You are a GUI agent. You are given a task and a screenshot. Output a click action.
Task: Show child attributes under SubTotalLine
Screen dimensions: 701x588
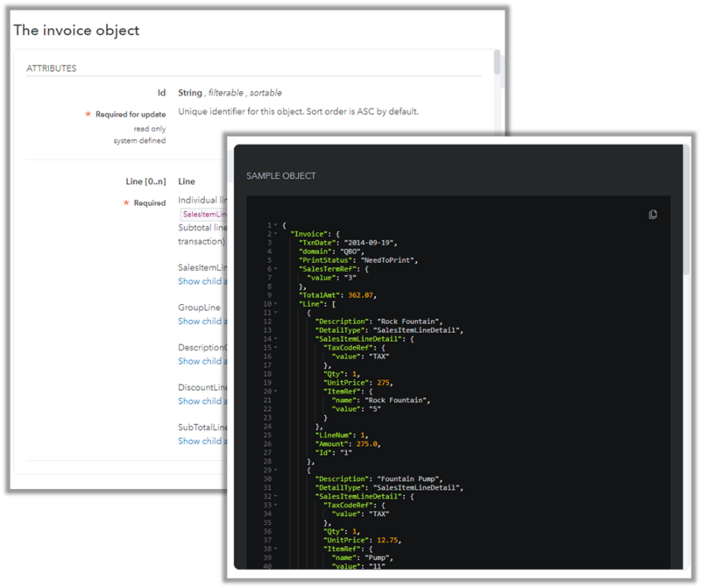point(202,441)
